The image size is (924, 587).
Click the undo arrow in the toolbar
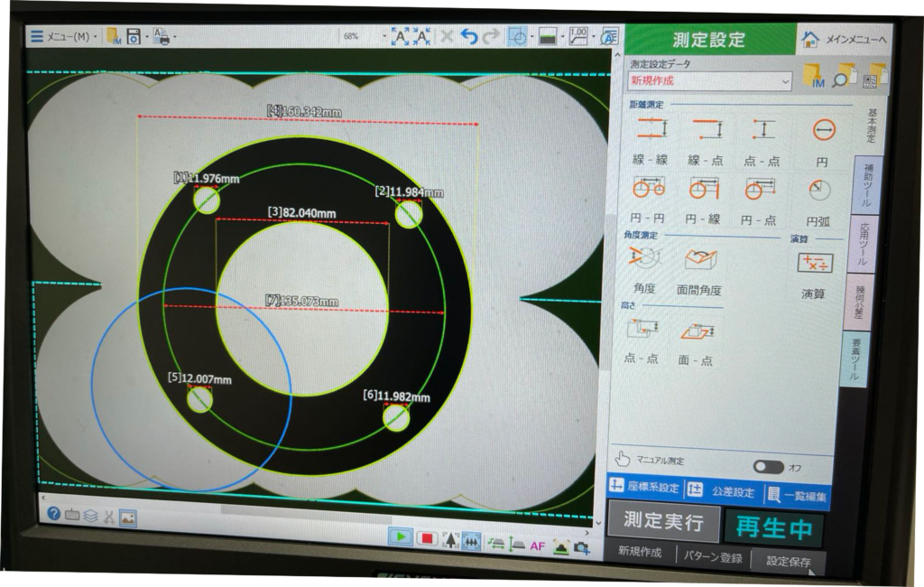point(468,37)
